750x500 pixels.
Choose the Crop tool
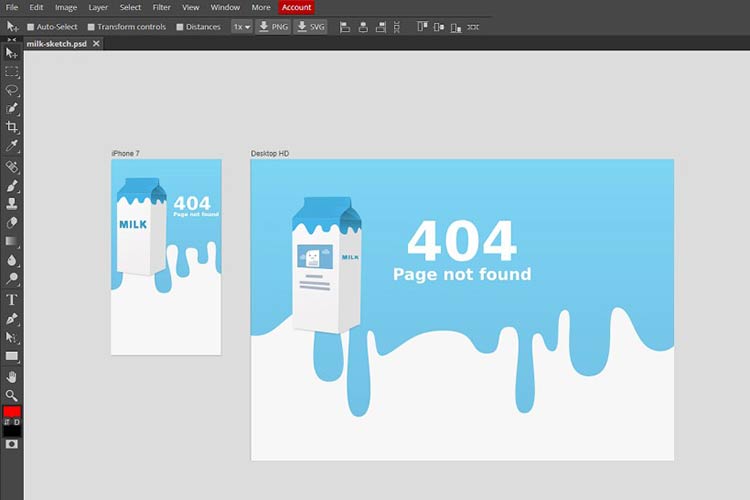pos(12,128)
